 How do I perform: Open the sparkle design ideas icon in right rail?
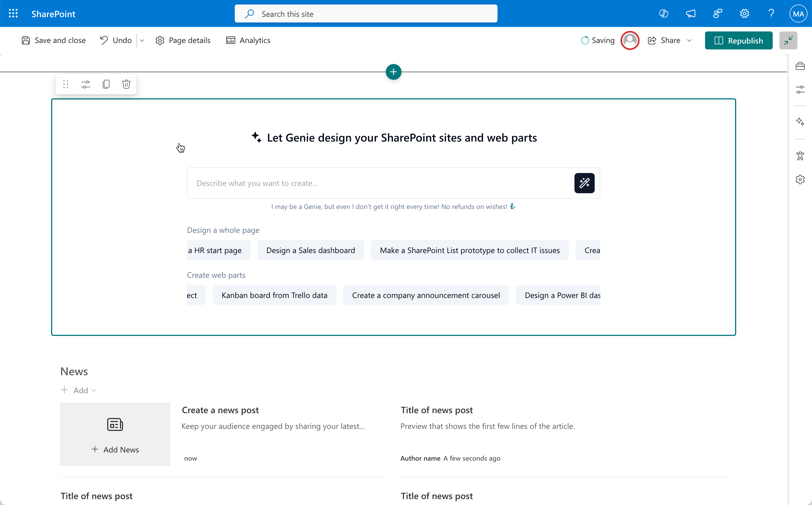pyautogui.click(x=800, y=122)
